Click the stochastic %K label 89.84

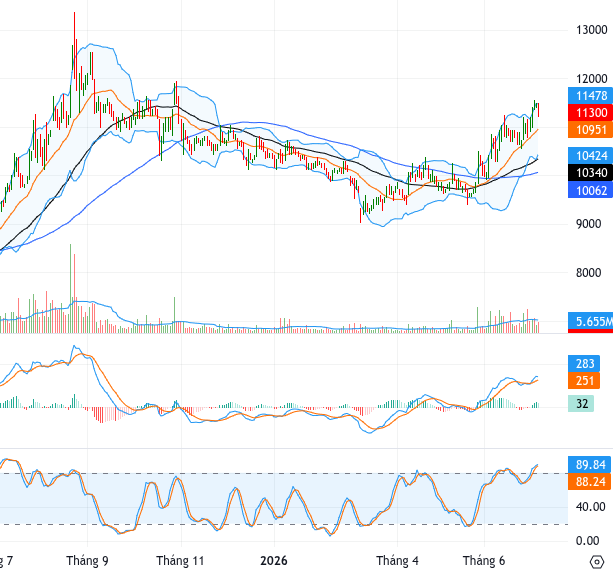point(590,465)
